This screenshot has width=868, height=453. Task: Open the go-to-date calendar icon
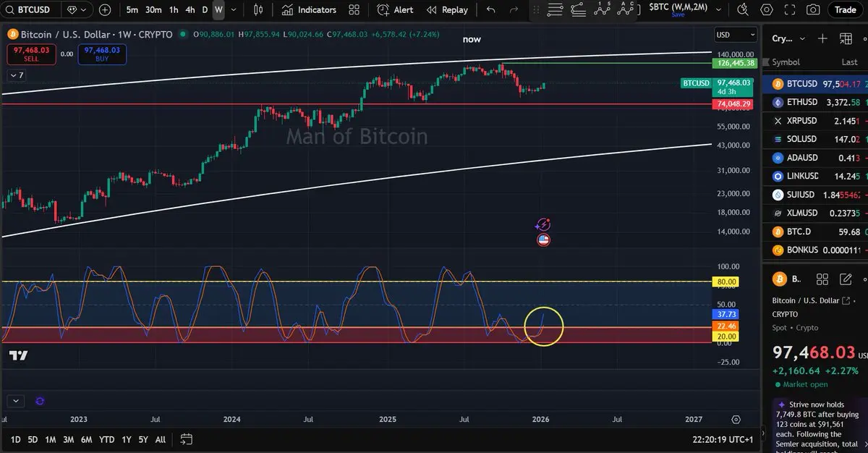point(186,439)
